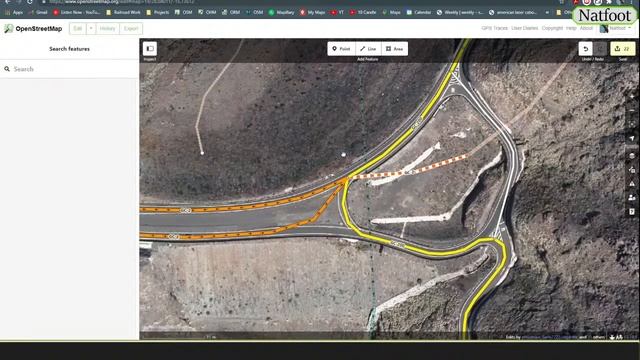Open the Listen Now YouTube bookmark

tap(77, 13)
